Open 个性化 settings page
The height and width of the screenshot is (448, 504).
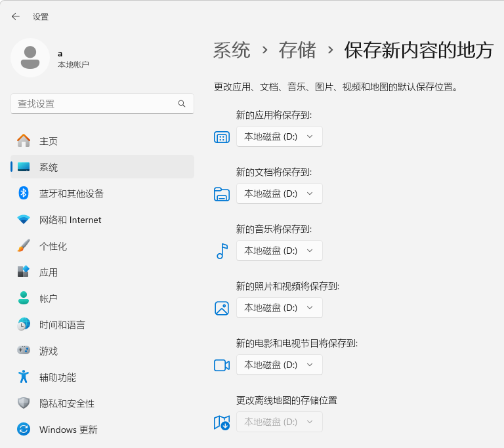click(x=102, y=246)
